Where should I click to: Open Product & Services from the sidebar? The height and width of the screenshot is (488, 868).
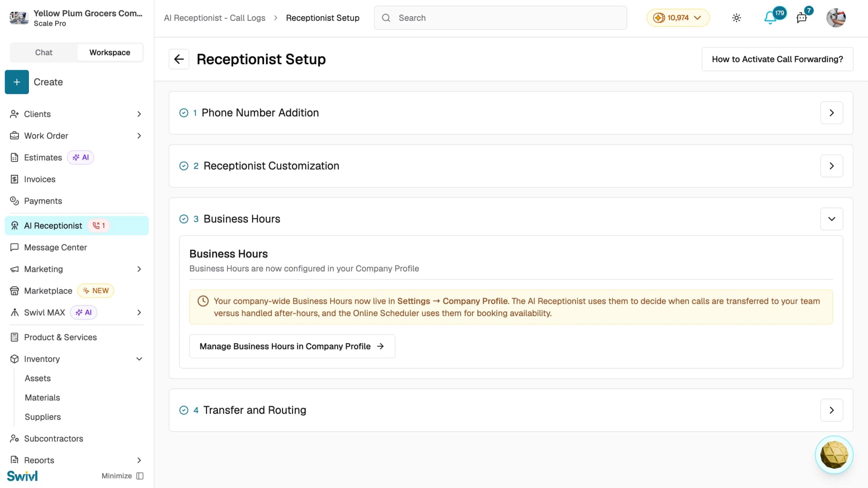77,337
